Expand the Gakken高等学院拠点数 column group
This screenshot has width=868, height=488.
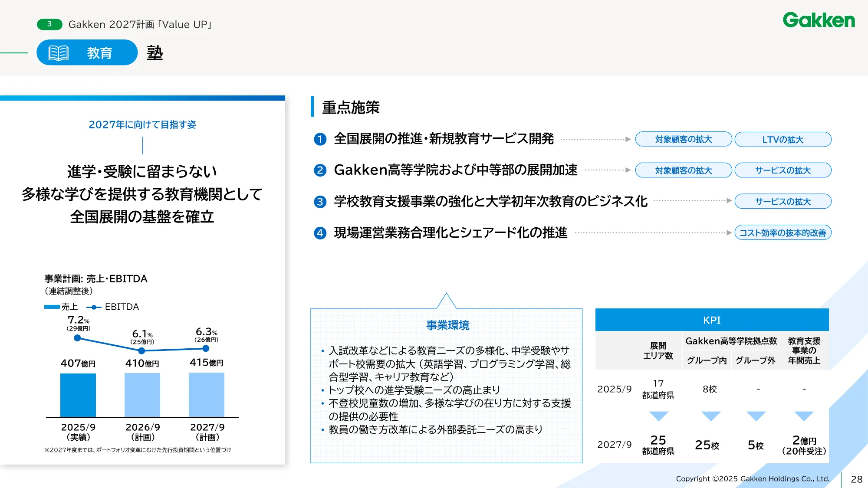click(x=731, y=341)
